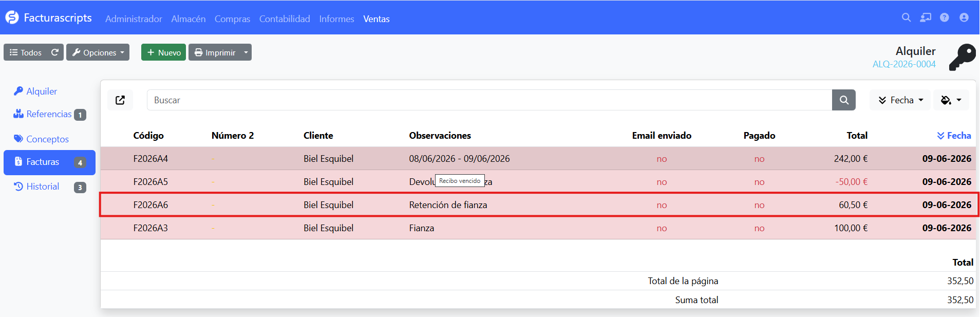
Task: Open the search magnifier in top bar
Action: pos(906,17)
